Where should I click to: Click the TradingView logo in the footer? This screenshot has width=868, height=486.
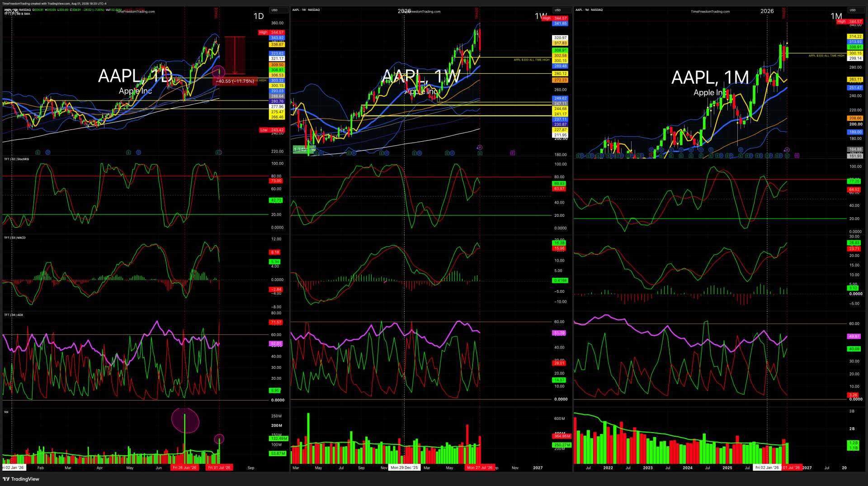click(x=21, y=479)
